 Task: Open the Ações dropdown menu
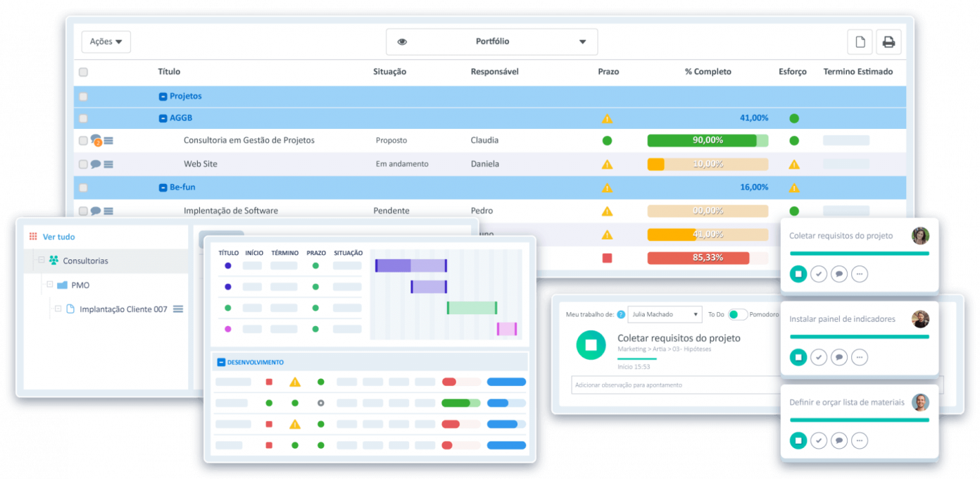(x=106, y=42)
